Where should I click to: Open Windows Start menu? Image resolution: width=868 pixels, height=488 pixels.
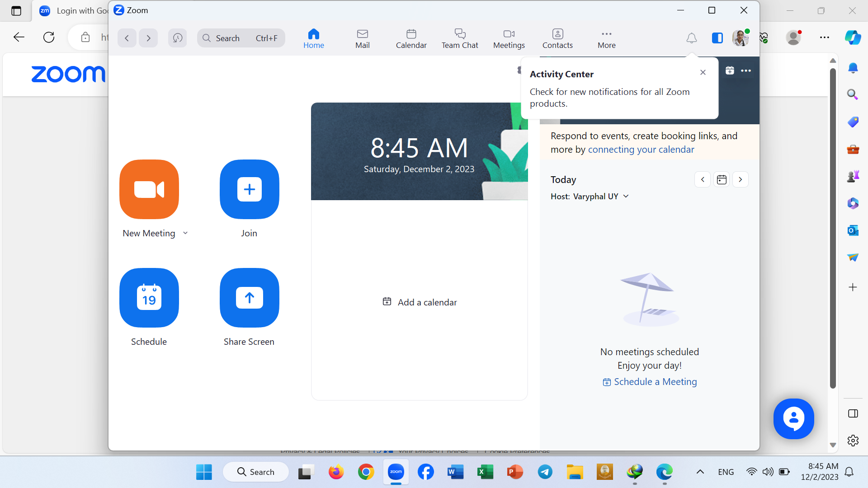point(204,472)
